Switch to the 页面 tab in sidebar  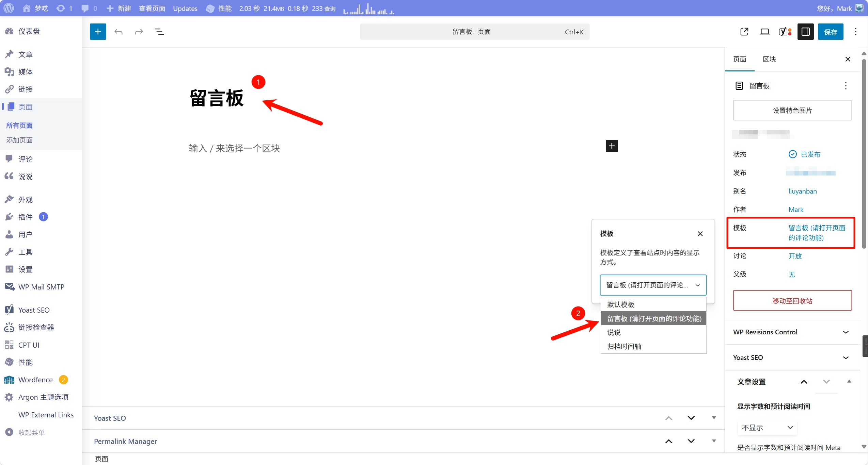(x=740, y=59)
